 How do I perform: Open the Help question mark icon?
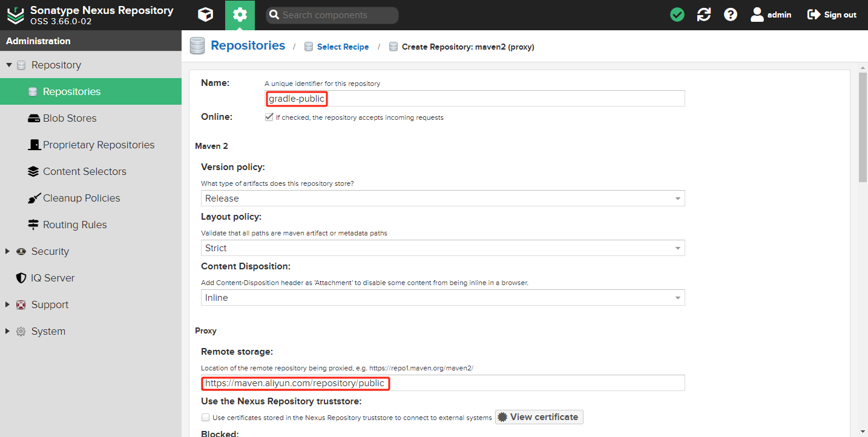coord(731,15)
